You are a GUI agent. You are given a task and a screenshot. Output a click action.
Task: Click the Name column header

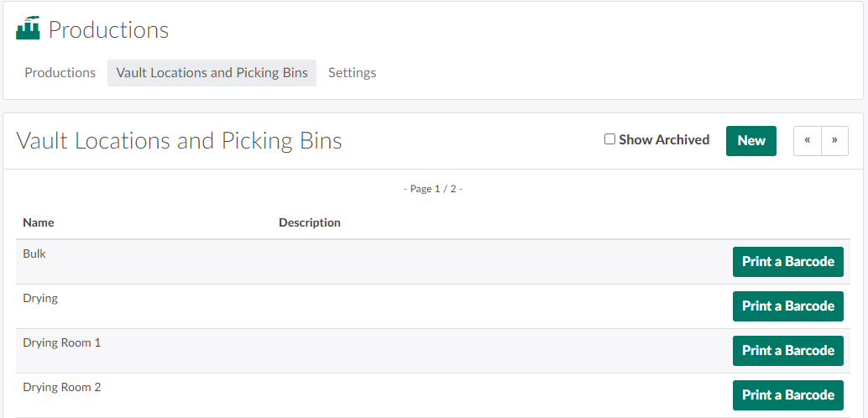point(39,222)
